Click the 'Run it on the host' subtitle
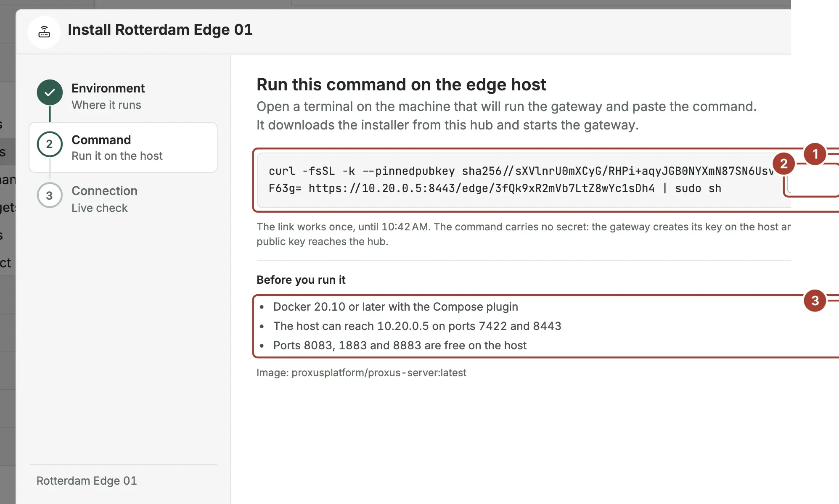The width and height of the screenshot is (839, 504). tap(117, 156)
